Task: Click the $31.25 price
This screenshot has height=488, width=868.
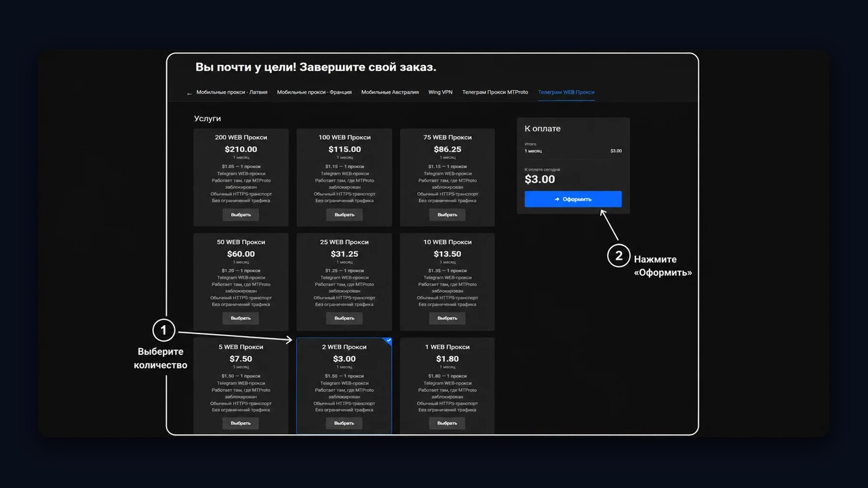Action: [x=344, y=254]
